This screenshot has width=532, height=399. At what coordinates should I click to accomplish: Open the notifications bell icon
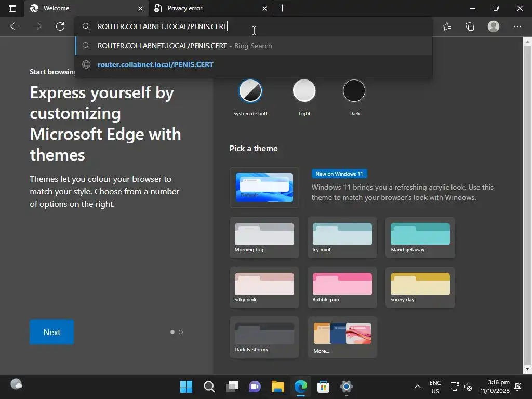[518, 387]
